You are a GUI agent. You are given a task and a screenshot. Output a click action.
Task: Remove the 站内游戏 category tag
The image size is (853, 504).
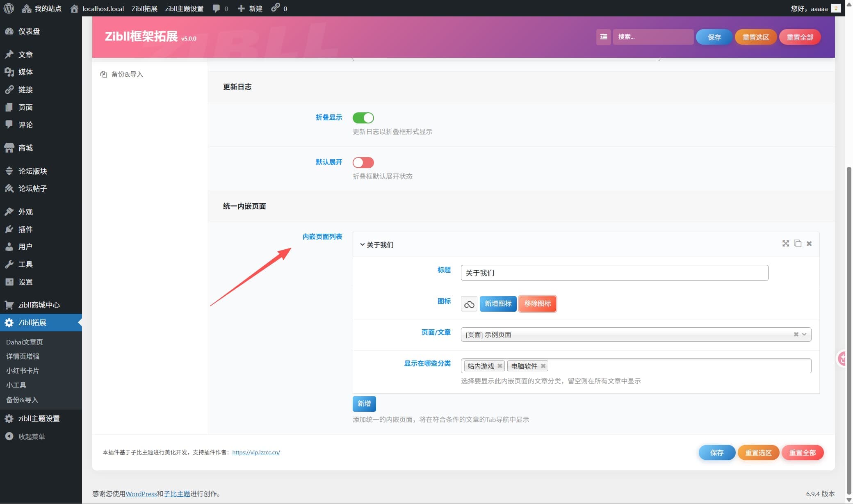(x=499, y=366)
